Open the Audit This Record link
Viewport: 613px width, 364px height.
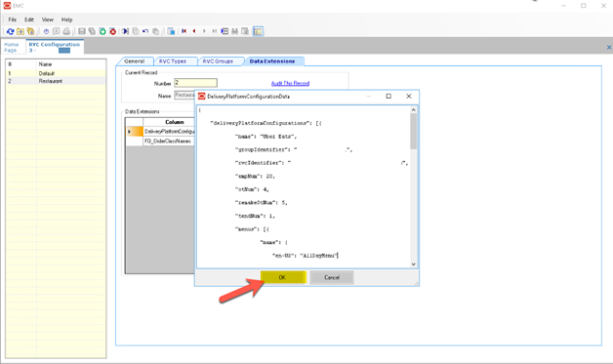[x=290, y=83]
